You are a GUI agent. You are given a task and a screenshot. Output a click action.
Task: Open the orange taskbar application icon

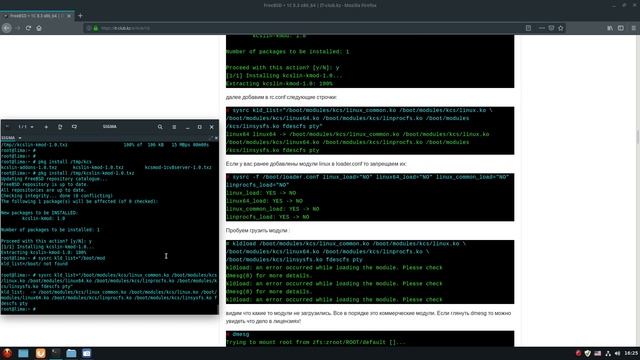[x=40, y=353]
